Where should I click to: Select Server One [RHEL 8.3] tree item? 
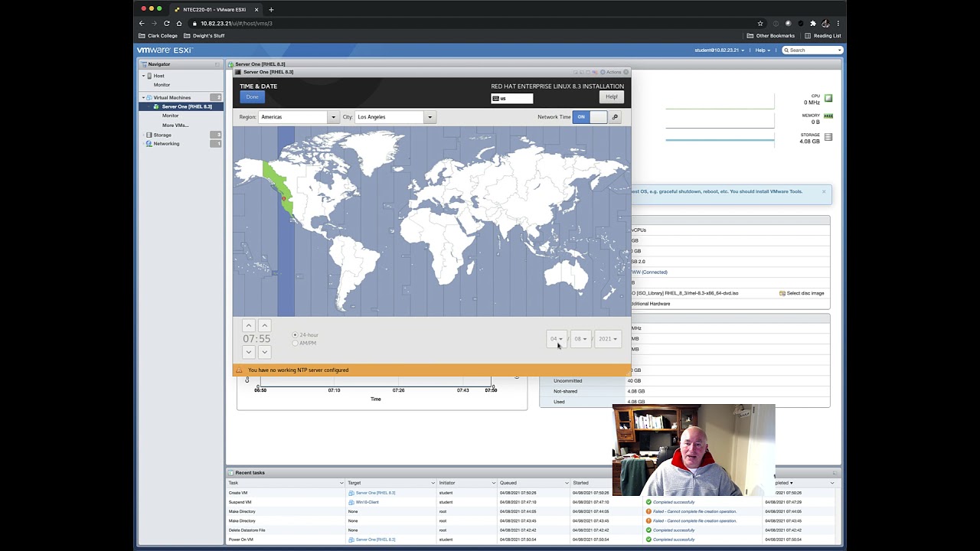pyautogui.click(x=186, y=106)
